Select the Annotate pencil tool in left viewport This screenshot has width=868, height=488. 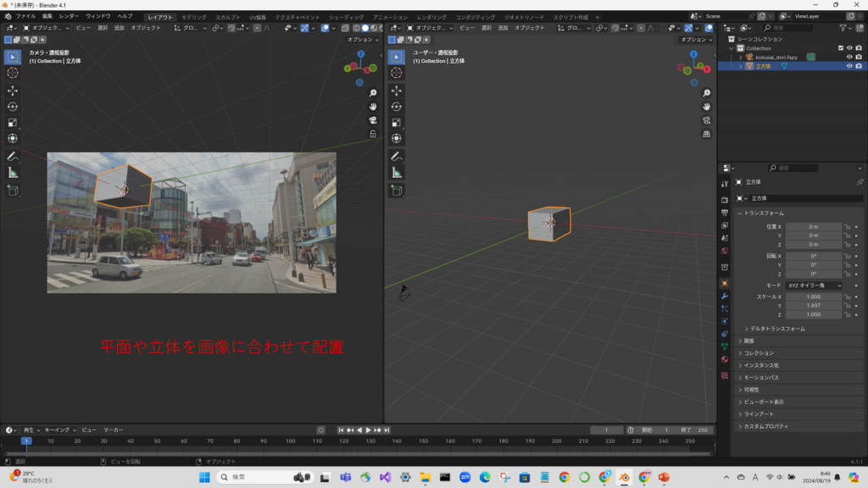pos(13,157)
